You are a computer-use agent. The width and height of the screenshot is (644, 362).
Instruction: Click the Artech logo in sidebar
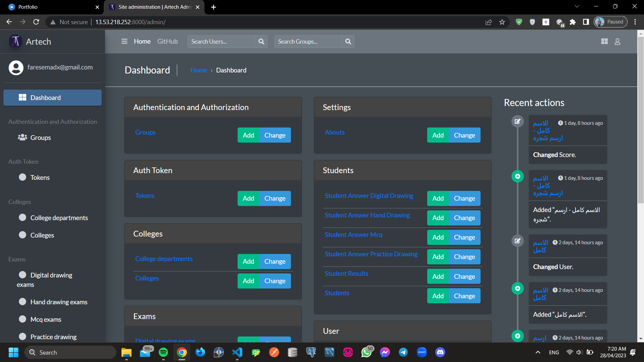15,41
